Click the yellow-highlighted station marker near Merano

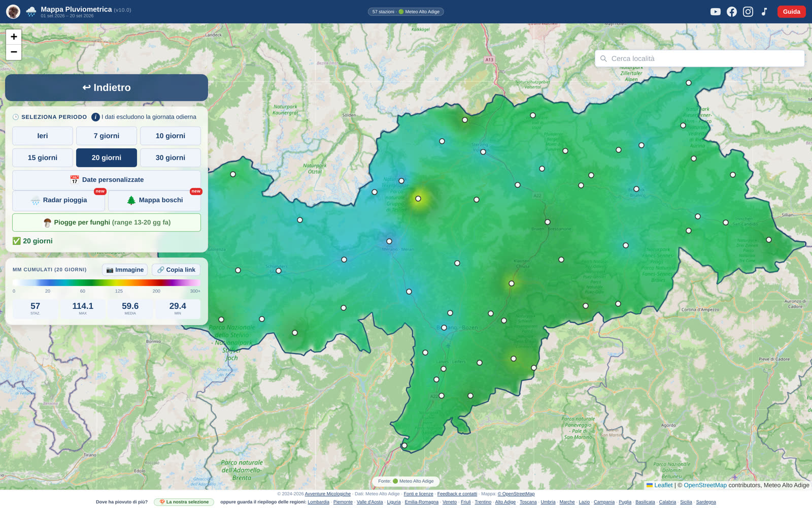click(x=418, y=199)
